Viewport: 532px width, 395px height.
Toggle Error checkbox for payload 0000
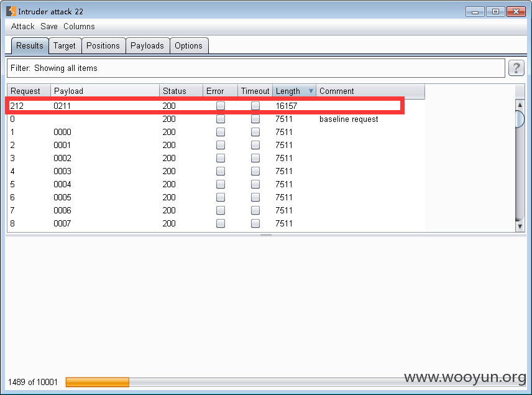221,132
